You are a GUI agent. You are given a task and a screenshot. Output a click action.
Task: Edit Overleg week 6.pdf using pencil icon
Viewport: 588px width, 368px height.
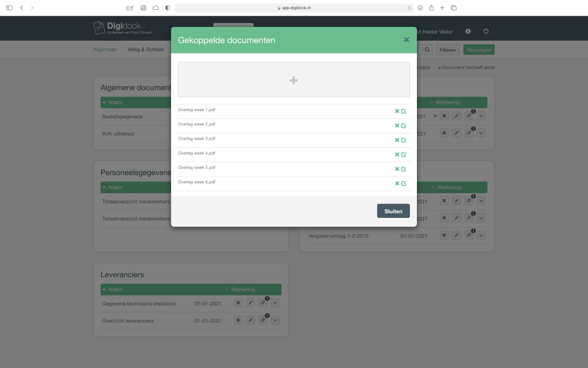404,183
